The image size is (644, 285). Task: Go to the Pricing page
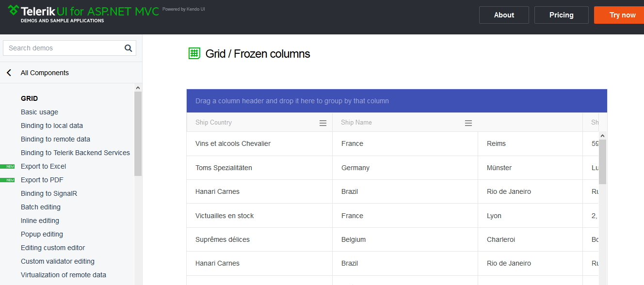(561, 15)
